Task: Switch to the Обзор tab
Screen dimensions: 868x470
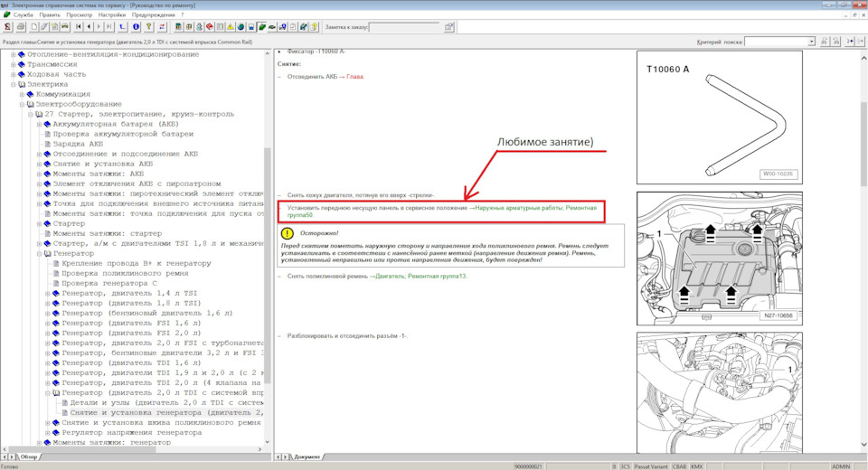Action: click(x=28, y=456)
